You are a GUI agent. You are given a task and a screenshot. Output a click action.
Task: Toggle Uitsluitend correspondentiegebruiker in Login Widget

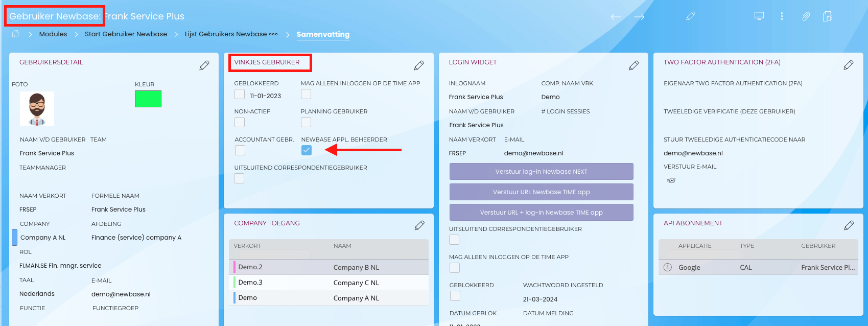[454, 240]
